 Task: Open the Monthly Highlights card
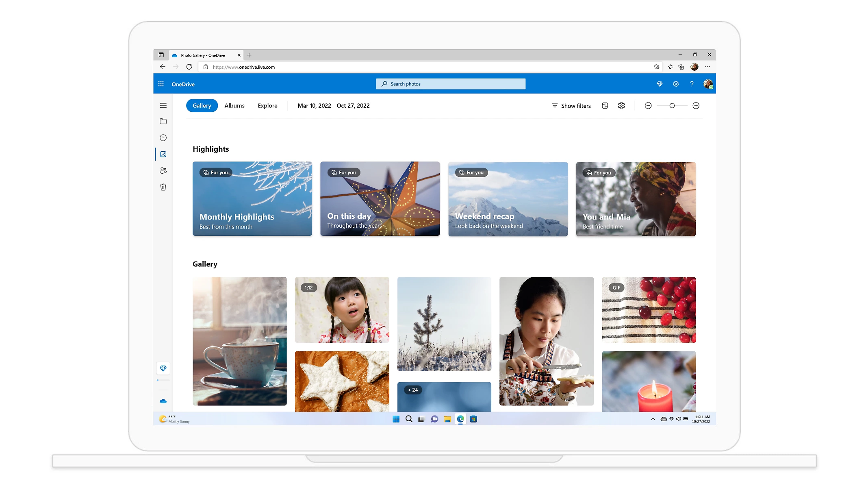coord(252,199)
